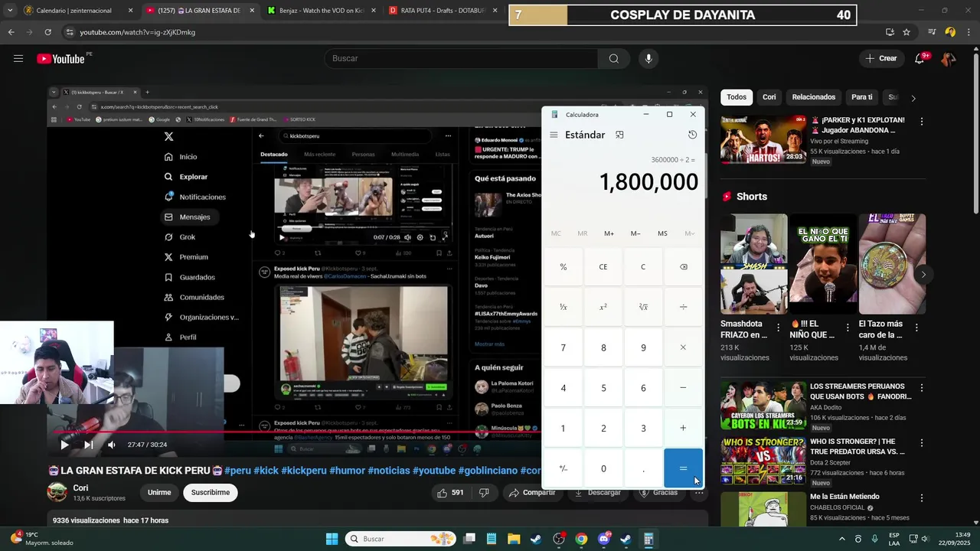Viewport: 980px width, 551px height.
Task: Switch to the Benjaz Watch the VOD tab
Action: (322, 11)
